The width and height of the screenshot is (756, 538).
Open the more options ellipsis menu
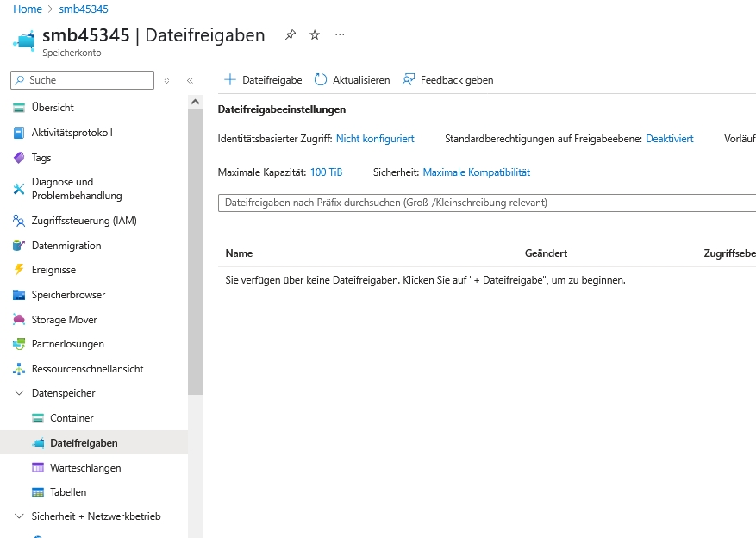[x=340, y=35]
